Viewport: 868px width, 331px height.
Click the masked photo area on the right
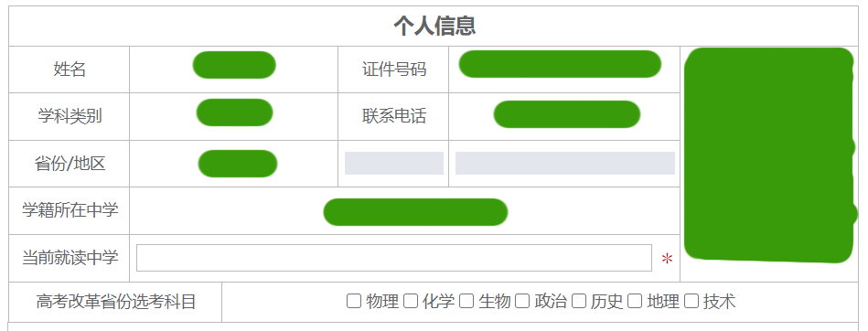770,155
